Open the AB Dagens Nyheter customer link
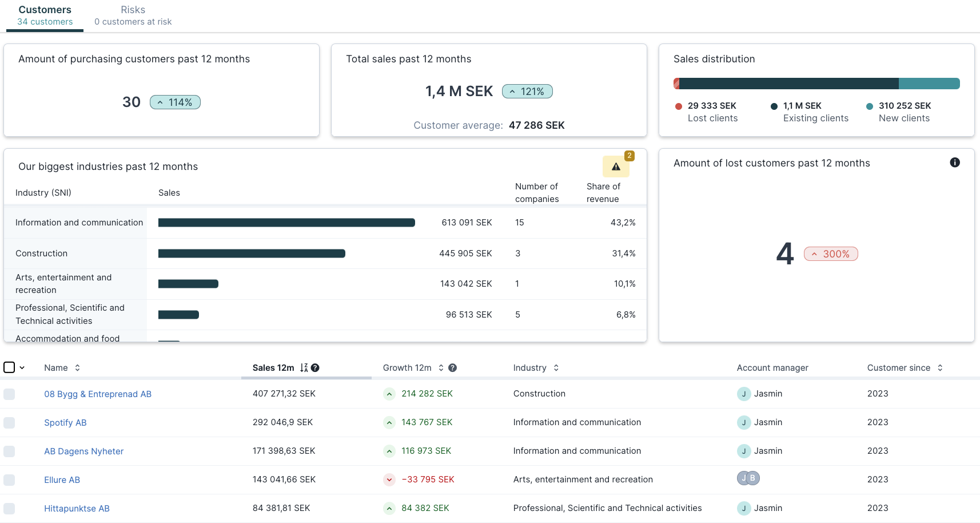This screenshot has height=523, width=980. pyautogui.click(x=84, y=451)
